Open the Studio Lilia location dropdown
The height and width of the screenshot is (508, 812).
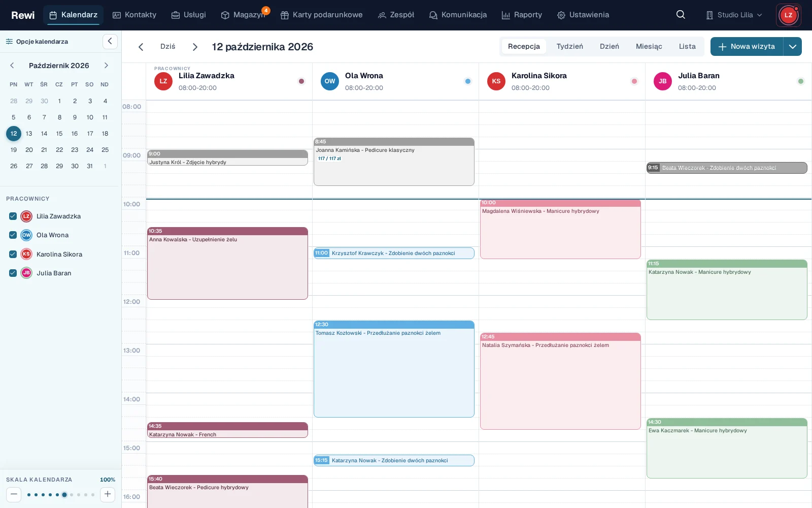click(734, 15)
